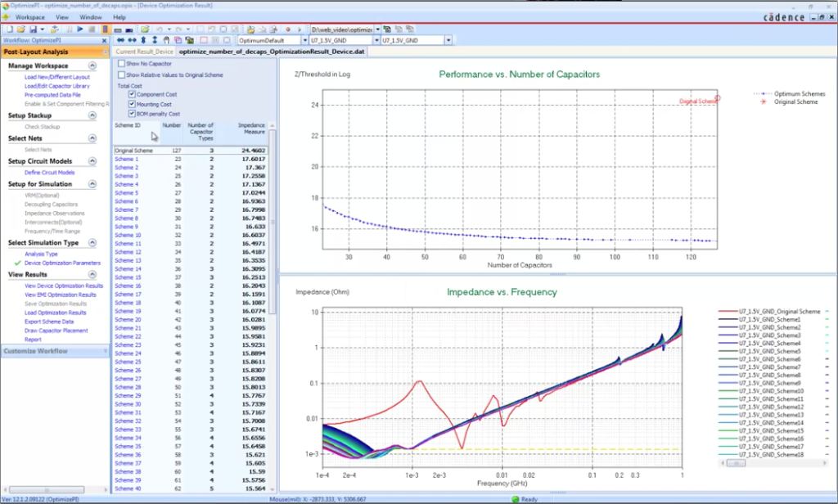Click the green-and-black layout icon after the windows icon
Image resolution: width=838 pixels, height=504 pixels.
(189, 40)
